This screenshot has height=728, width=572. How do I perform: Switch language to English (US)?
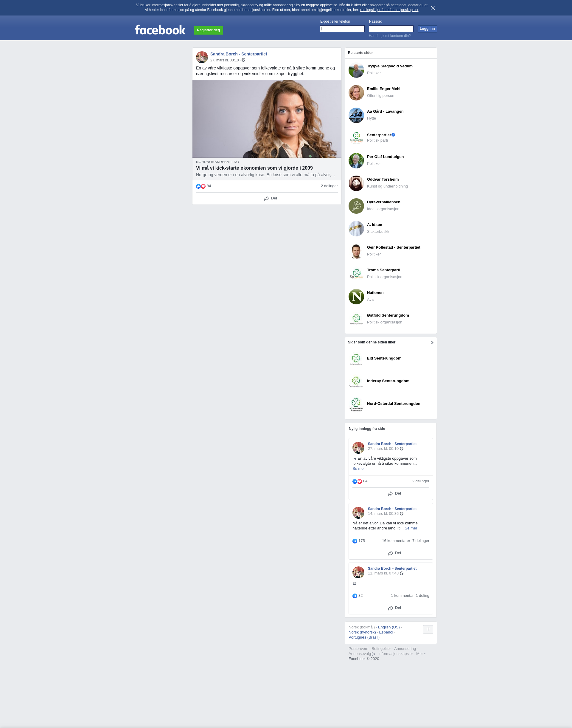(388, 627)
